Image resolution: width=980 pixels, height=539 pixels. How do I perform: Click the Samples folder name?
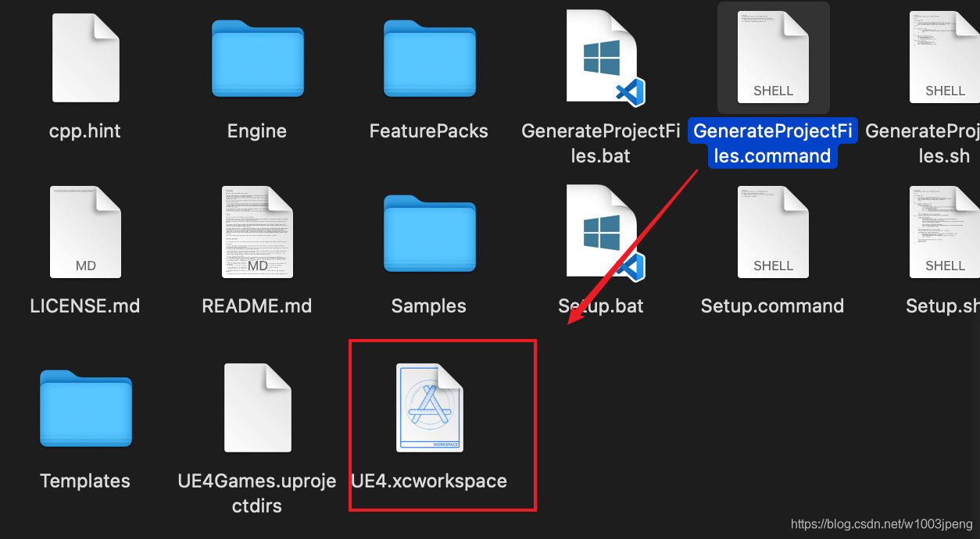[429, 305]
